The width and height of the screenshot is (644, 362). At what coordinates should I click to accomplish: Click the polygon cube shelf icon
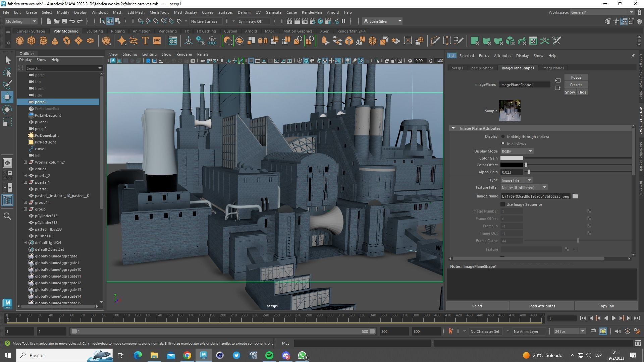pos(32,41)
